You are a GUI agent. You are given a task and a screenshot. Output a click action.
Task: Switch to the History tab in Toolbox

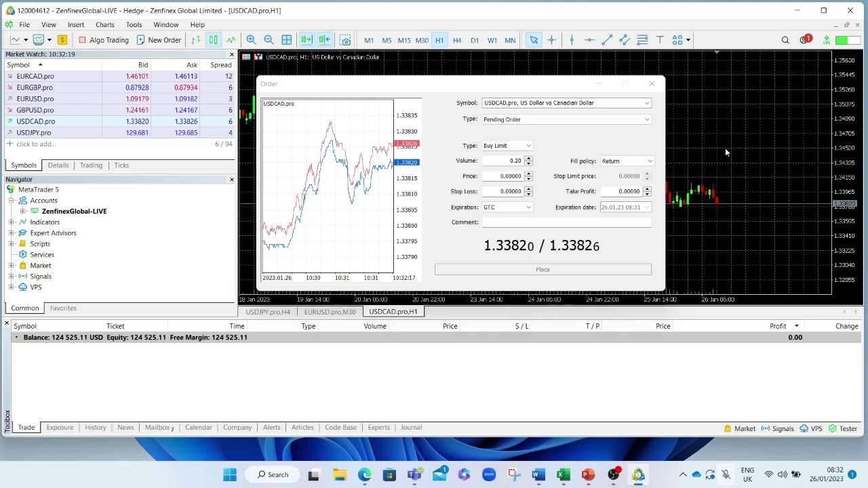[96, 428]
